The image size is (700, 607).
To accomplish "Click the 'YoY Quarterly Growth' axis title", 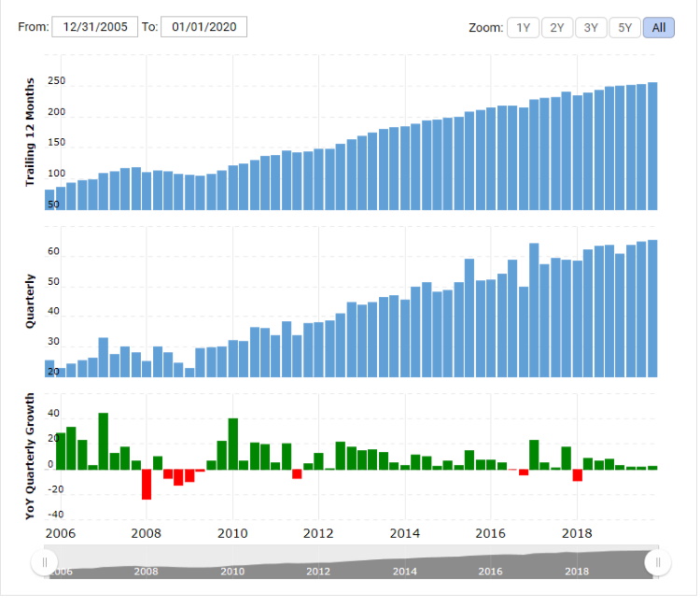I will pos(30,456).
